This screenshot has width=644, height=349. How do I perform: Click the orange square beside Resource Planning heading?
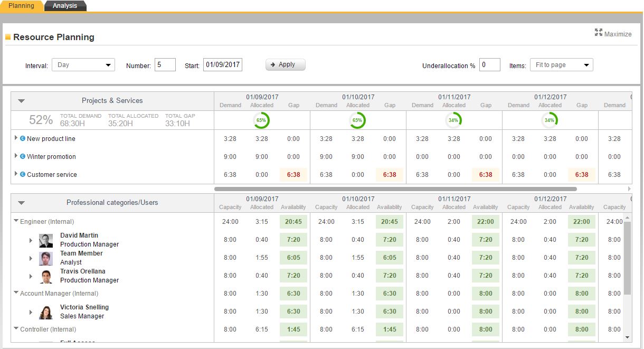click(8, 37)
